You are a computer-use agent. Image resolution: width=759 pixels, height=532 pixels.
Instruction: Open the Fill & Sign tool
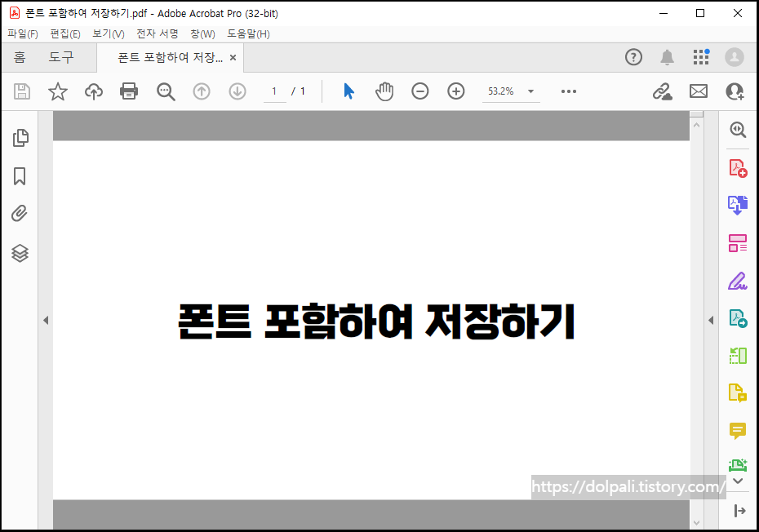(x=737, y=280)
